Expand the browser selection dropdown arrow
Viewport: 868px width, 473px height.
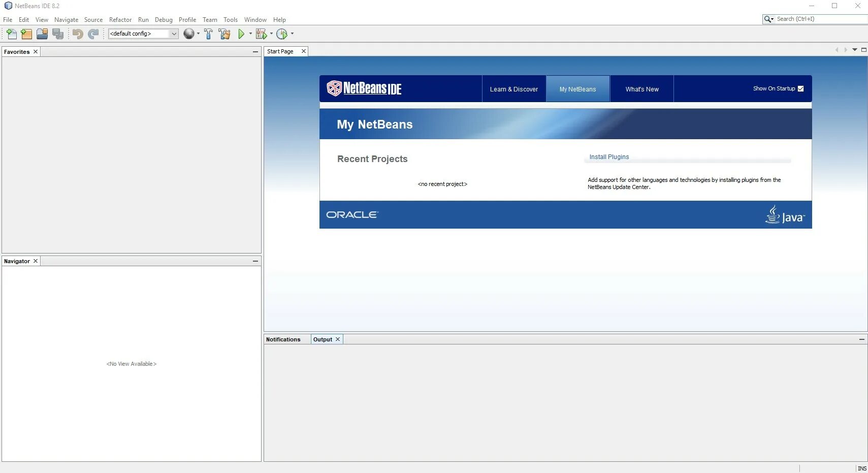point(198,34)
